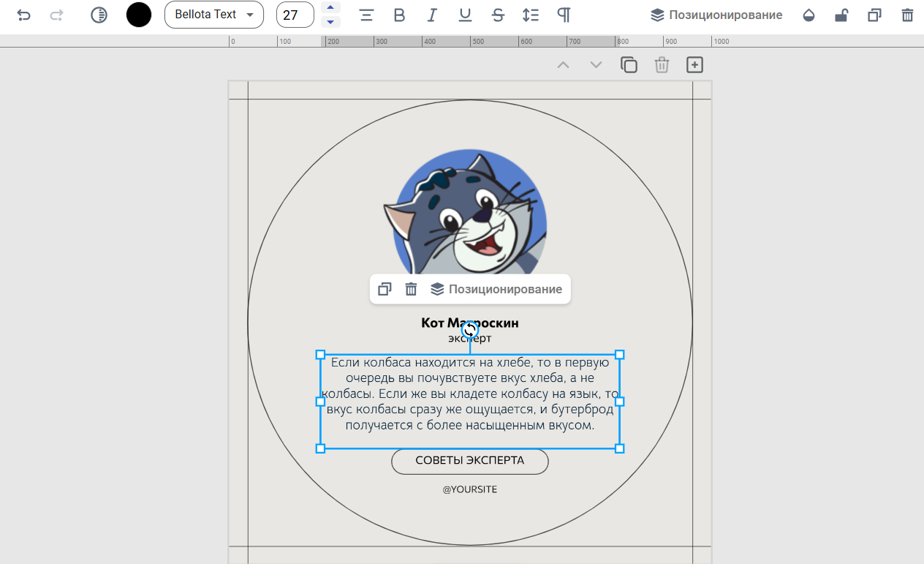Redo the last undone action
The image size is (924, 564).
(56, 15)
